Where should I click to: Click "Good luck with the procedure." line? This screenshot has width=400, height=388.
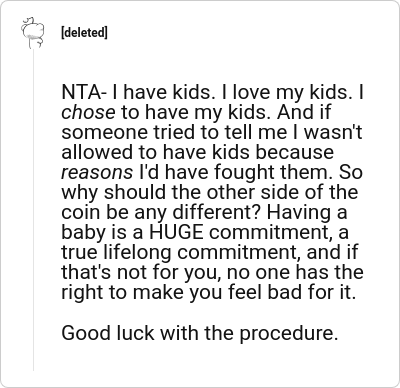pyautogui.click(x=200, y=333)
